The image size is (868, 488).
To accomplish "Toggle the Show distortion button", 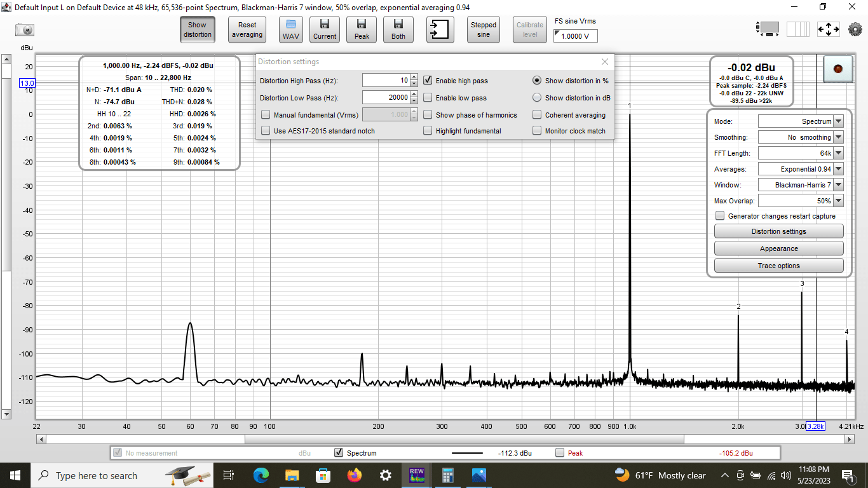I will 198,29.
